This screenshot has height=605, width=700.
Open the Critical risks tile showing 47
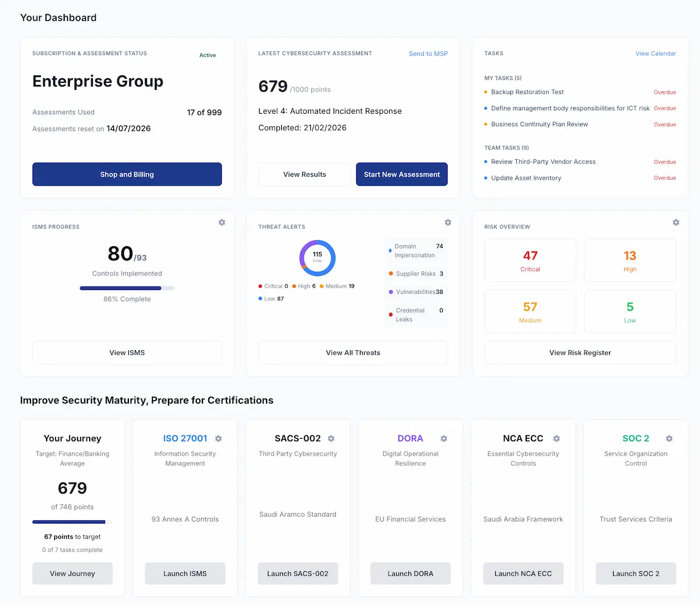tap(530, 260)
